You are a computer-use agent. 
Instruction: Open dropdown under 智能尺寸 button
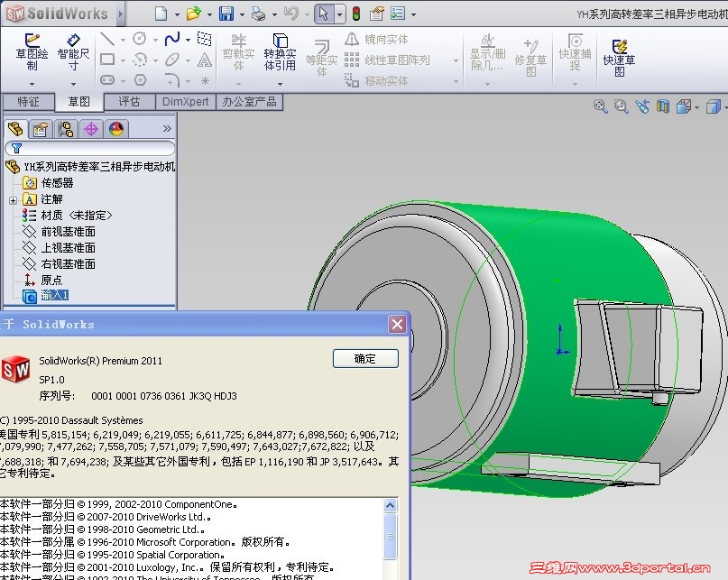tap(73, 84)
